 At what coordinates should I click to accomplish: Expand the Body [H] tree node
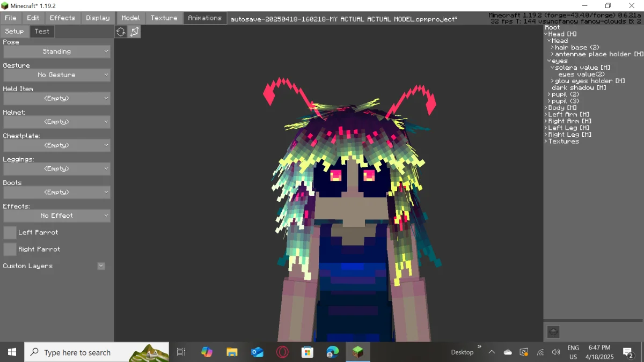point(546,108)
